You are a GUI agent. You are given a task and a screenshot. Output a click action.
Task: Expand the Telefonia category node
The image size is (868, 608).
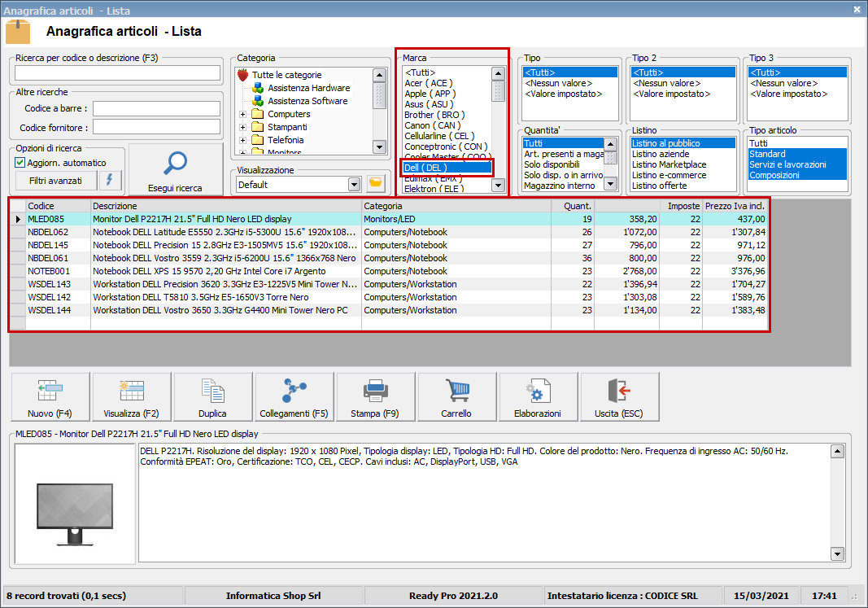(x=242, y=140)
